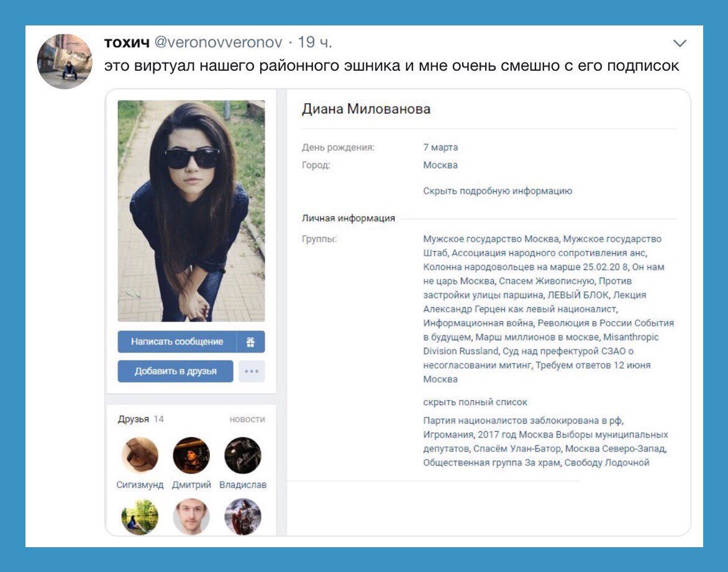Open the ЛЕВЫЙ БЛОК group link

point(578,295)
